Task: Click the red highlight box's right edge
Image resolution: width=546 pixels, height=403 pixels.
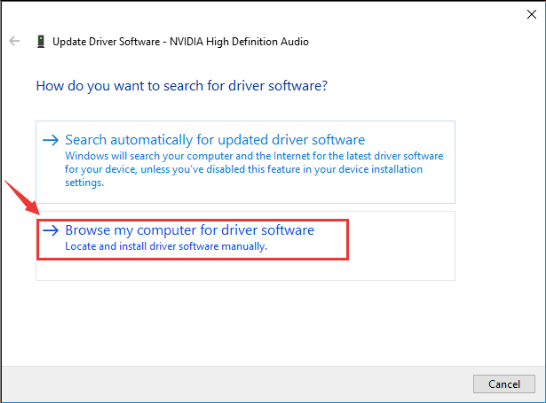Action: (348, 240)
